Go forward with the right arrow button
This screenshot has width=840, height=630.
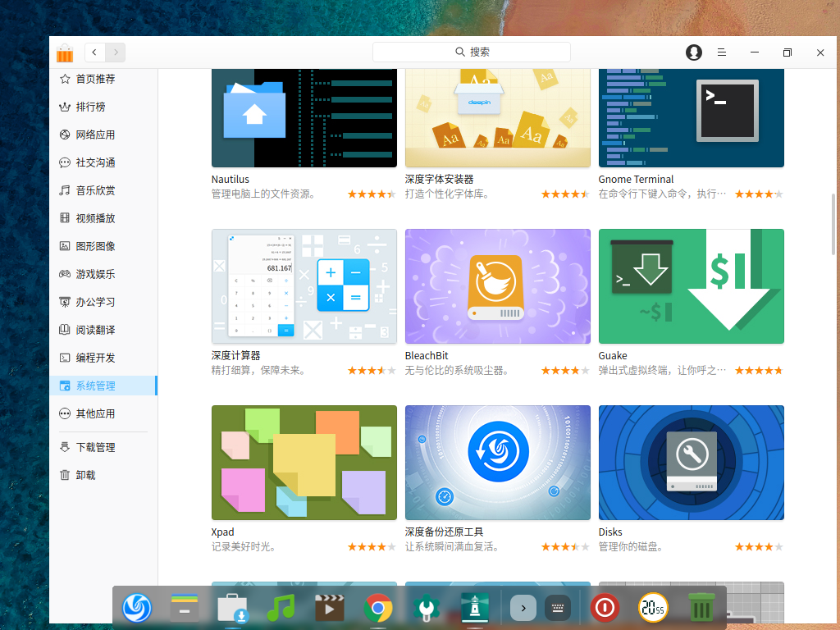(x=115, y=52)
